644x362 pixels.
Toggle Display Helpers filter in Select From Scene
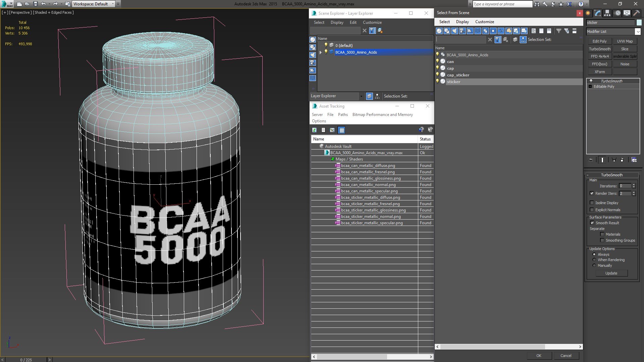(x=470, y=31)
